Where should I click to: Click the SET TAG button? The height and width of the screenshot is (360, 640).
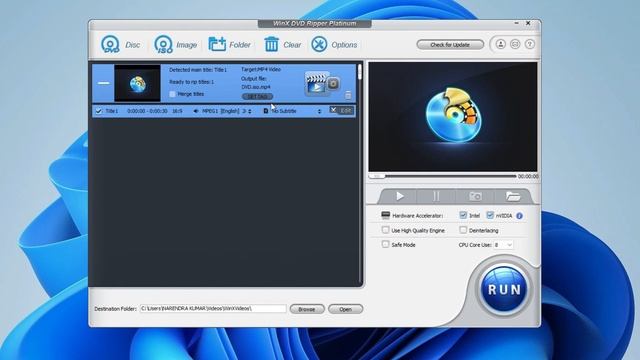(x=257, y=96)
